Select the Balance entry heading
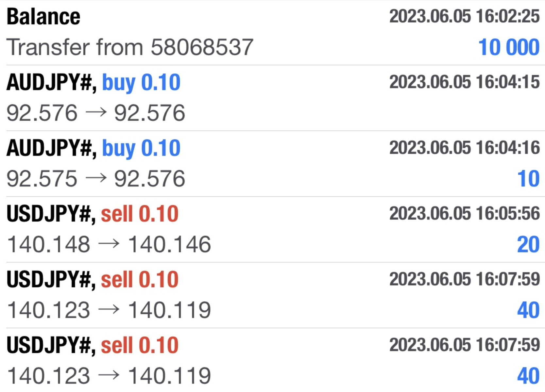The image size is (545, 392). coord(43,17)
